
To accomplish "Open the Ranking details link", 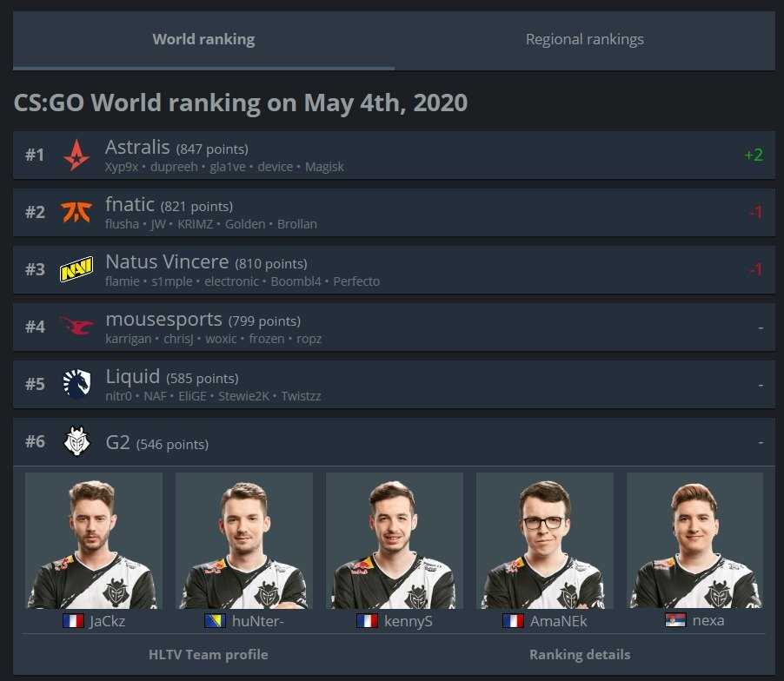I will click(580, 655).
